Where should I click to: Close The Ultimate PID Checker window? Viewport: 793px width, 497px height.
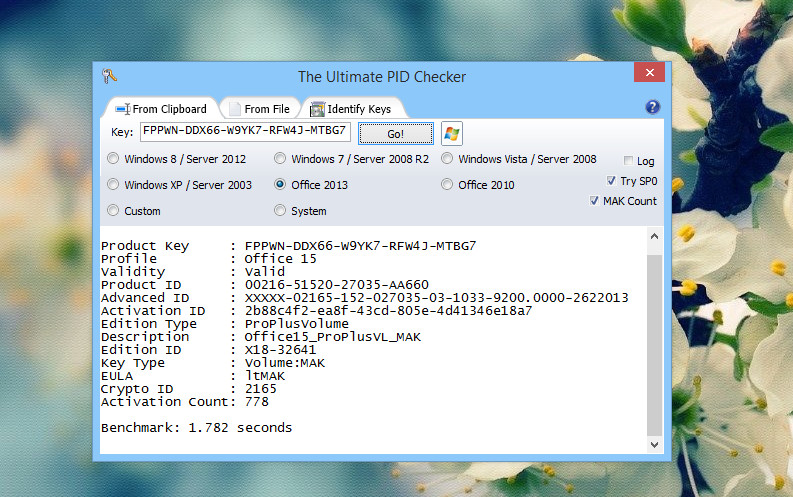click(x=649, y=72)
